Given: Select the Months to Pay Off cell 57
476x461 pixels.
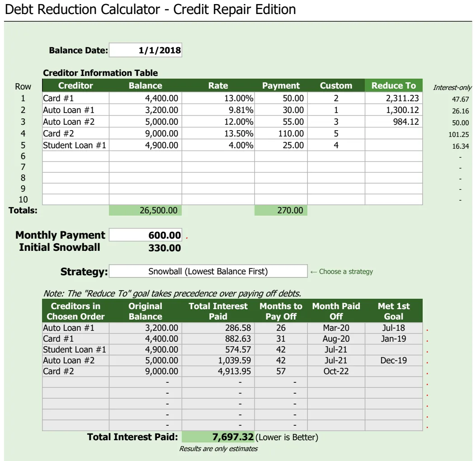Looking at the screenshot, I should (281, 371).
